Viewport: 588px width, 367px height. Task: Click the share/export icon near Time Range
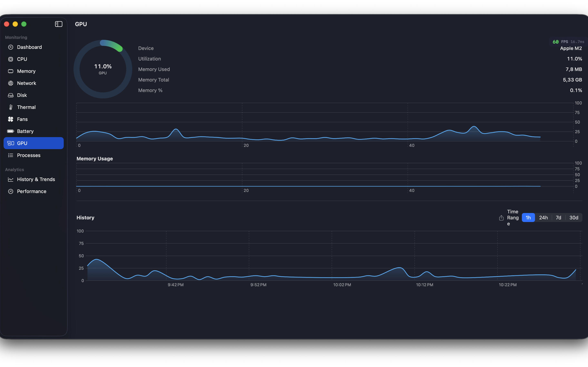501,218
